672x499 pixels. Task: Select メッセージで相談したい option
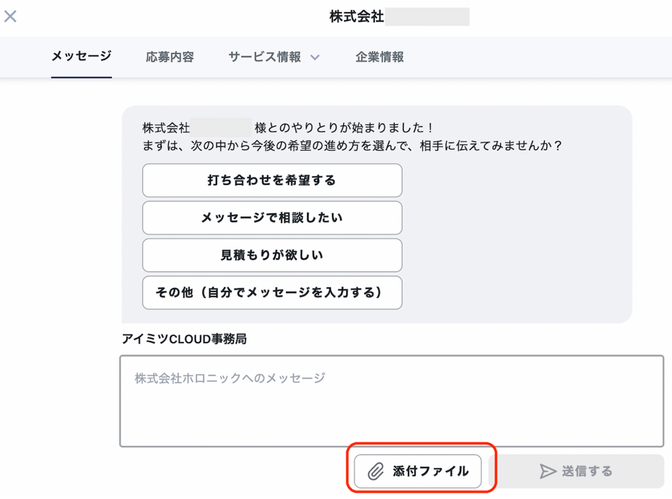(272, 218)
